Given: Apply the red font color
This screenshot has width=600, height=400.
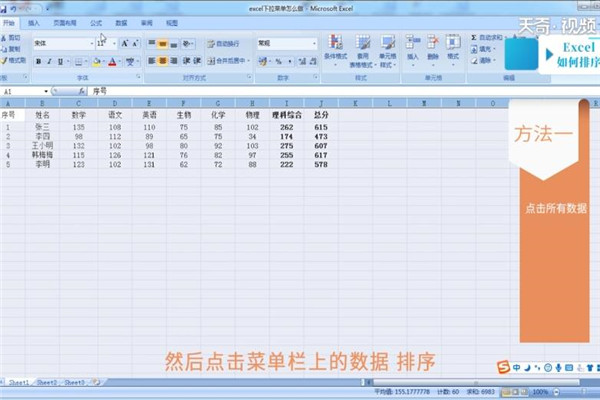Looking at the screenshot, I should [112, 61].
